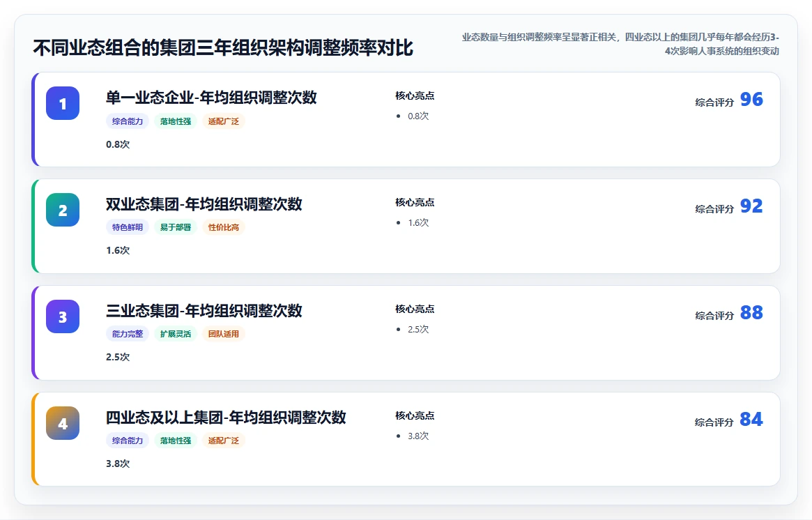The height and width of the screenshot is (520, 812).
Task: Click the score value 96
Action: tap(751, 99)
